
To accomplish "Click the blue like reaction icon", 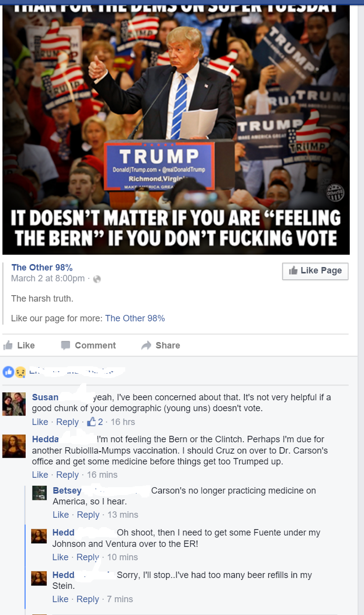I will pos(8,372).
